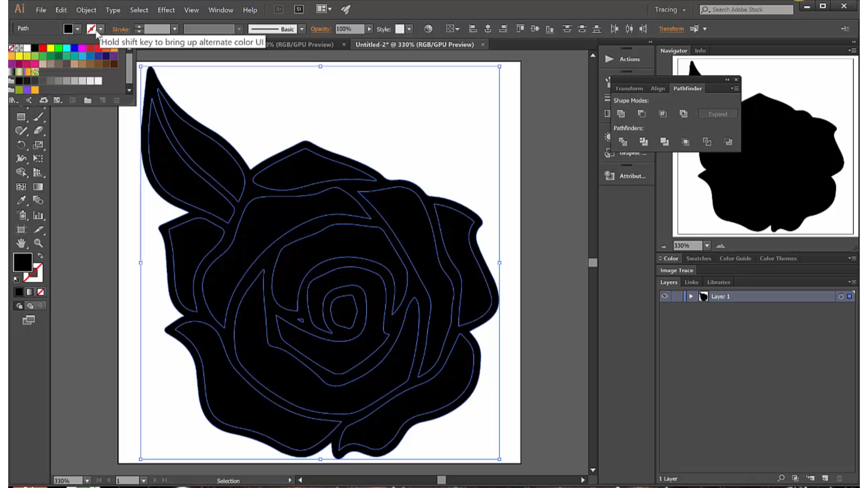Select the Eraser tool
The image size is (868, 488).
pyautogui.click(x=38, y=131)
